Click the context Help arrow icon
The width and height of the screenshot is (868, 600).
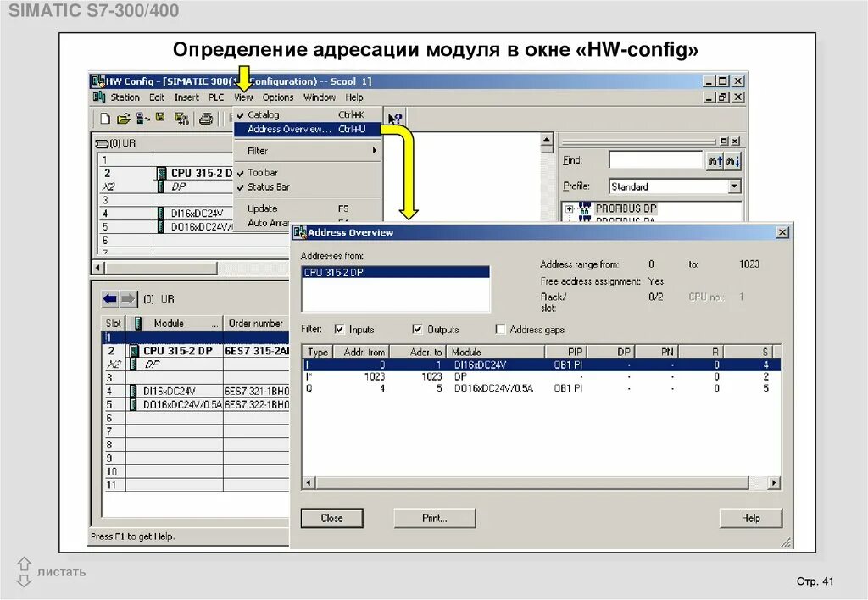[x=395, y=119]
